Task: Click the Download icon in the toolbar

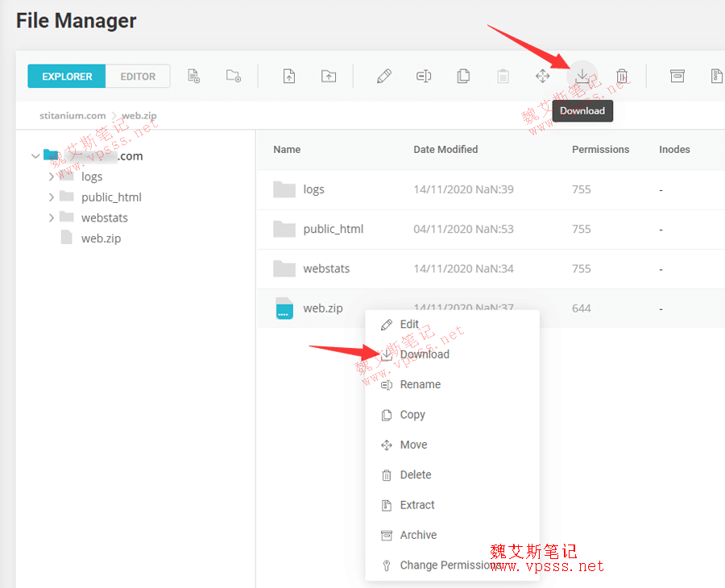Action: tap(582, 76)
